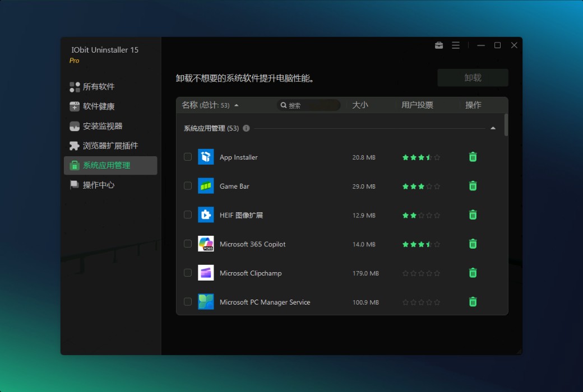The width and height of the screenshot is (583, 392).
Task: Click the Game Bar app icon
Action: point(206,186)
